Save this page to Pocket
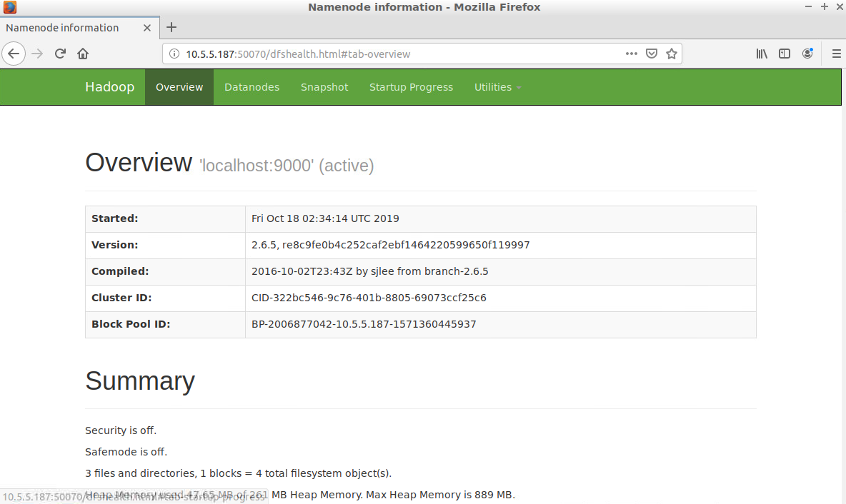Screen dimensions: 846x504 [x=652, y=54]
